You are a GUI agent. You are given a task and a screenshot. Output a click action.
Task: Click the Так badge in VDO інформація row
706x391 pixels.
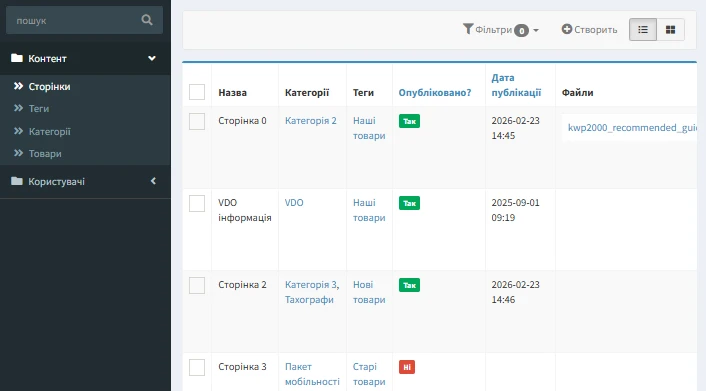click(409, 203)
